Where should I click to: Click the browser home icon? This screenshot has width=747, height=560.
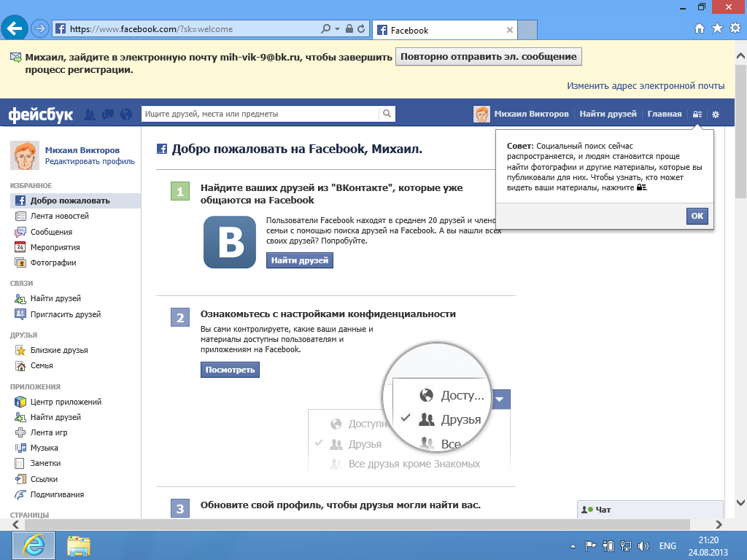pos(700,28)
